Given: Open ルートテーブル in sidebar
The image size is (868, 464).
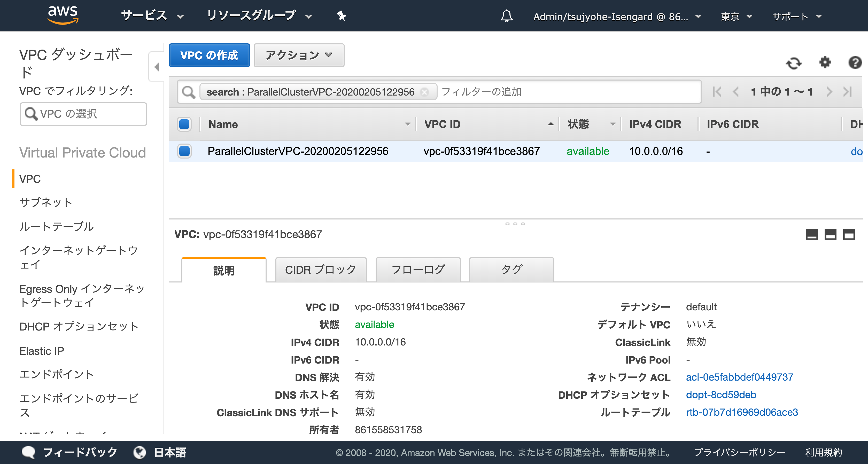Looking at the screenshot, I should pos(57,227).
